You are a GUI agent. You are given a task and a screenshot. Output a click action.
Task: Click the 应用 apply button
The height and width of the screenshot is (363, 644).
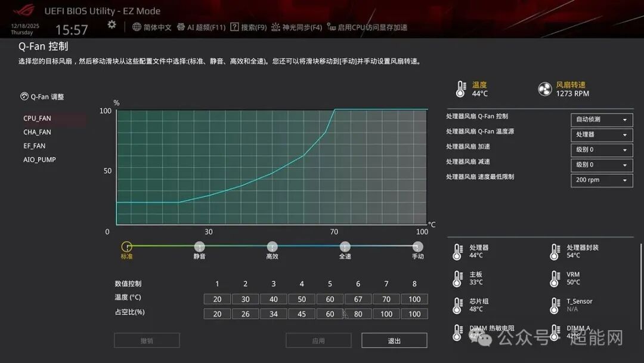point(319,340)
